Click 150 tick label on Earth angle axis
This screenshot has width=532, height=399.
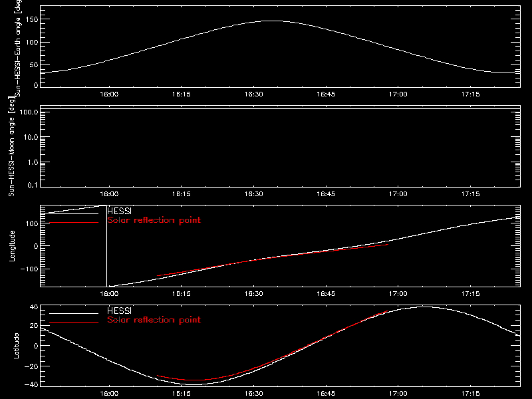click(x=31, y=20)
